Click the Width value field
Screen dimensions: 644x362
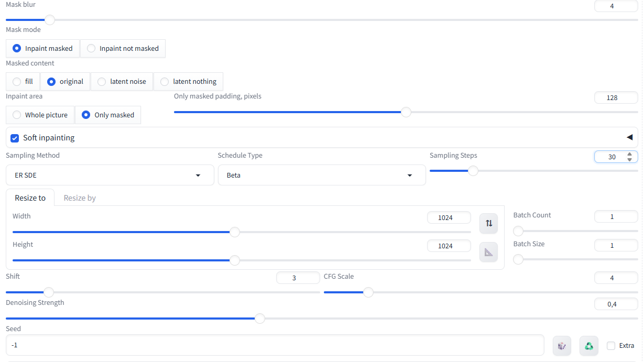coord(449,217)
